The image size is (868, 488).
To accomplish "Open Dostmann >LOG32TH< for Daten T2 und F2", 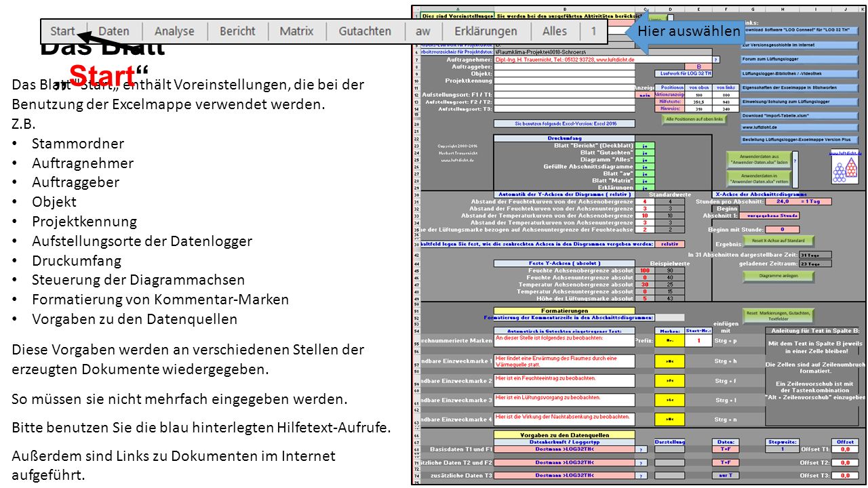I will tap(564, 462).
